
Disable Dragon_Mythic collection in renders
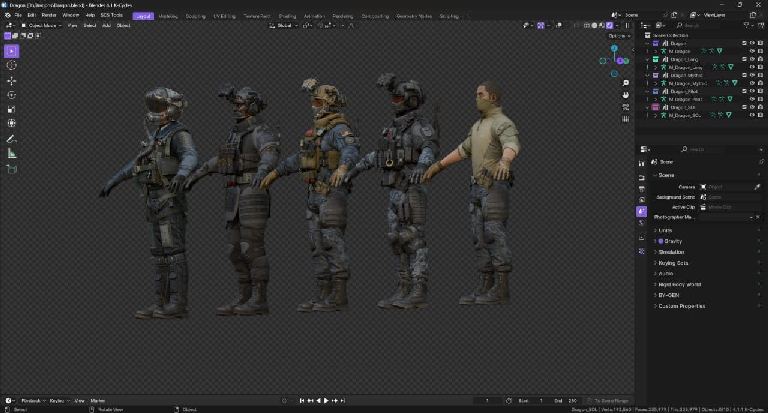click(760, 75)
